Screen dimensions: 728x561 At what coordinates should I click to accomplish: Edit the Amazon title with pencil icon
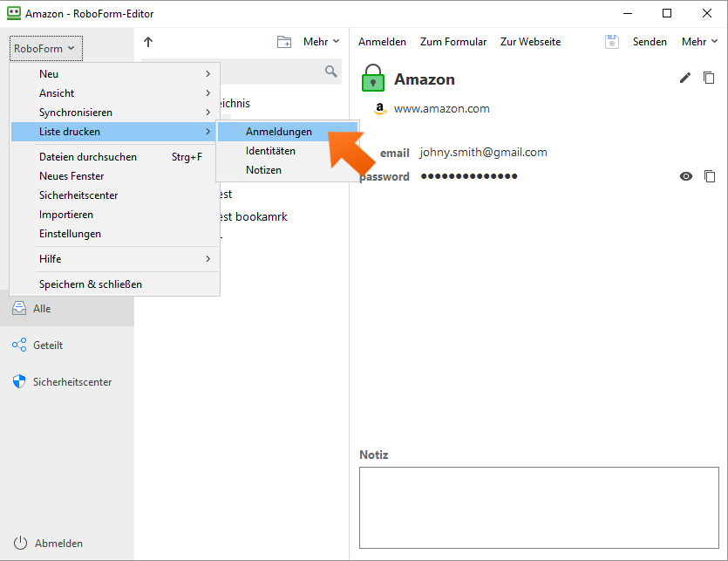coord(684,78)
